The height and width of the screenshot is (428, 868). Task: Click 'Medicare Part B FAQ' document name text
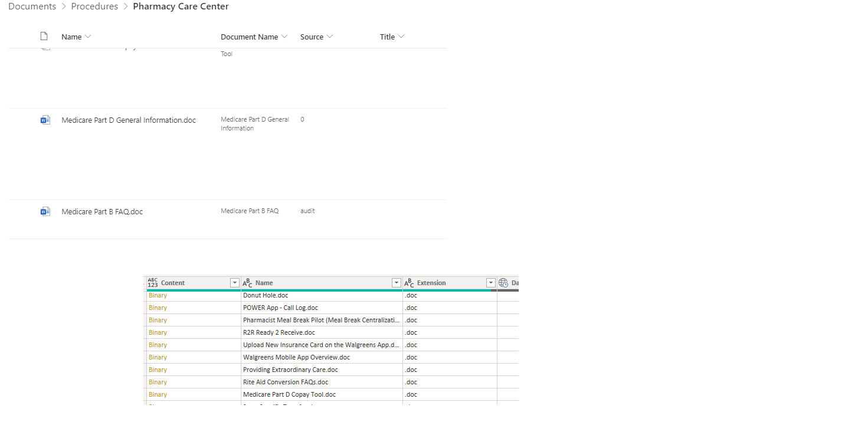click(250, 211)
